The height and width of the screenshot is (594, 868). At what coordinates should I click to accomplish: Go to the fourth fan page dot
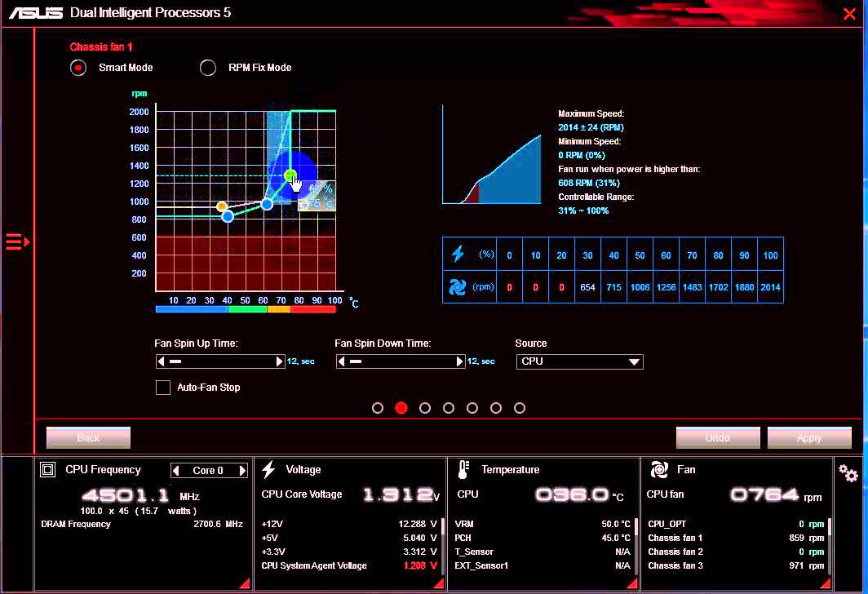tap(449, 408)
